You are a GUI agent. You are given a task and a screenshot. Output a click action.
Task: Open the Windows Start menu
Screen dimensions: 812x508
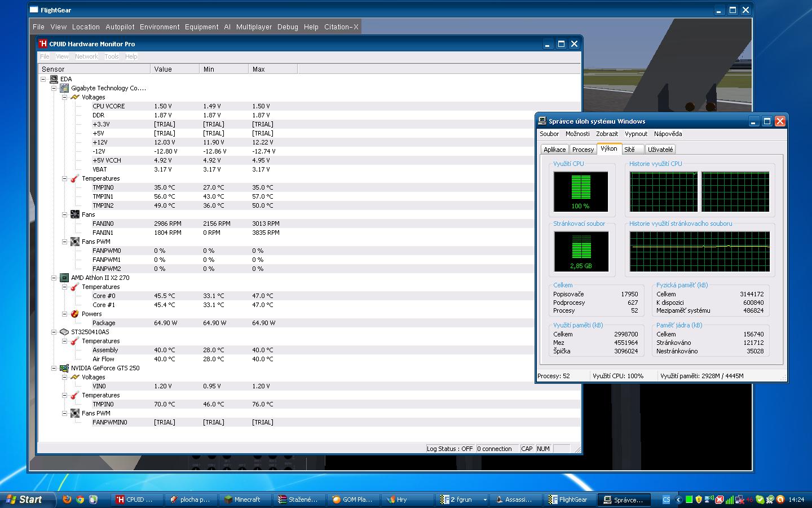tap(28, 500)
